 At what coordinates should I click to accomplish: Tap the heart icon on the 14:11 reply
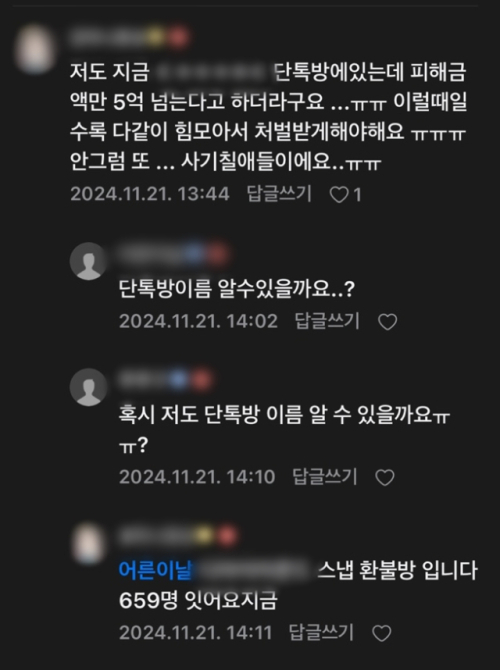pos(382,633)
